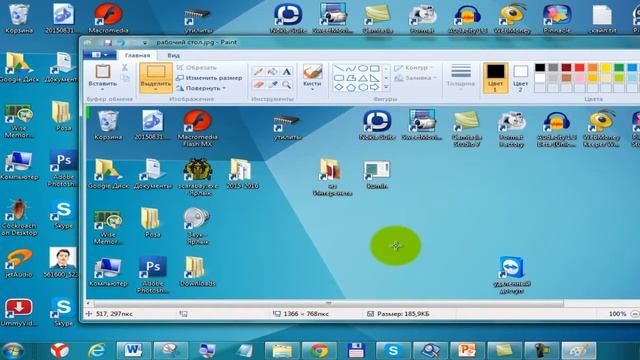This screenshot has height=360, width=640.
Task: Switch to the Вид ribbon tab
Action: click(x=173, y=55)
